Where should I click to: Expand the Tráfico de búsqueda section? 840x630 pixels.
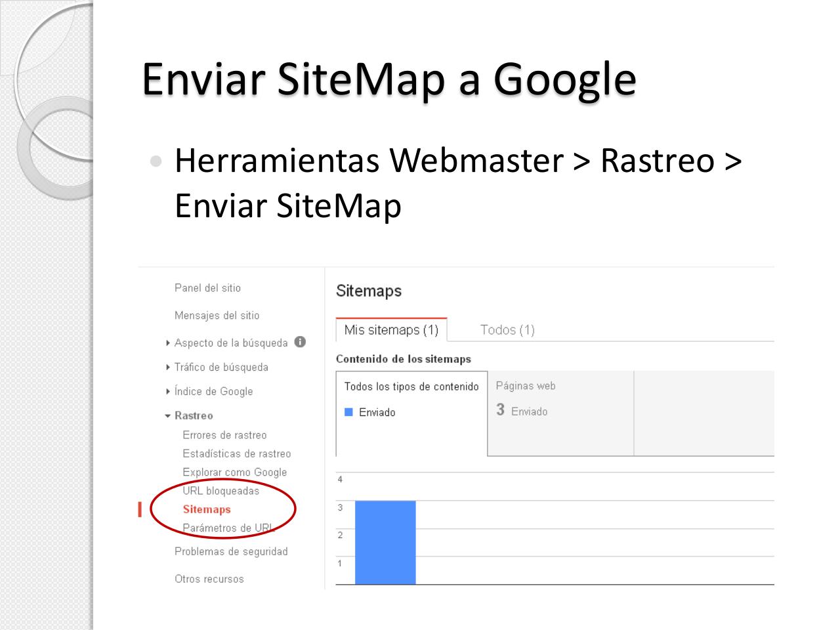tap(220, 367)
